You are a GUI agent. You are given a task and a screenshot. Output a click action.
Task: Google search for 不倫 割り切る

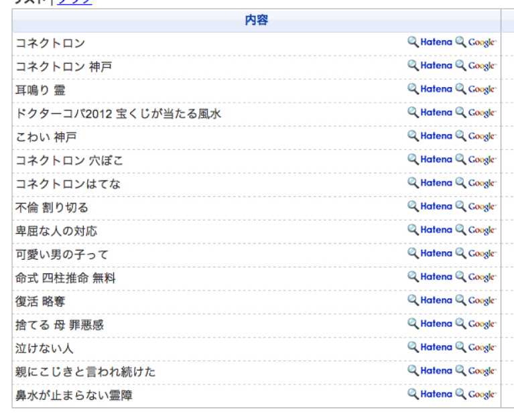pos(476,206)
